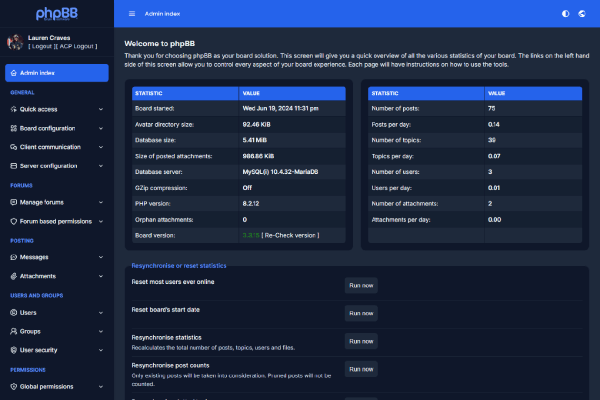600x400 pixels.
Task: Expand Global permissions chevron
Action: pyautogui.click(x=101, y=387)
